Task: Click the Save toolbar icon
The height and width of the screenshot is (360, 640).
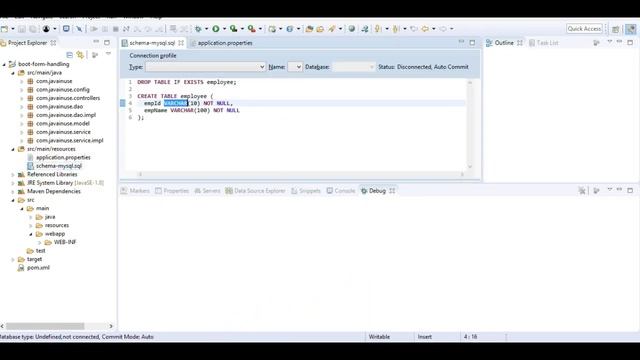Action: [22, 29]
